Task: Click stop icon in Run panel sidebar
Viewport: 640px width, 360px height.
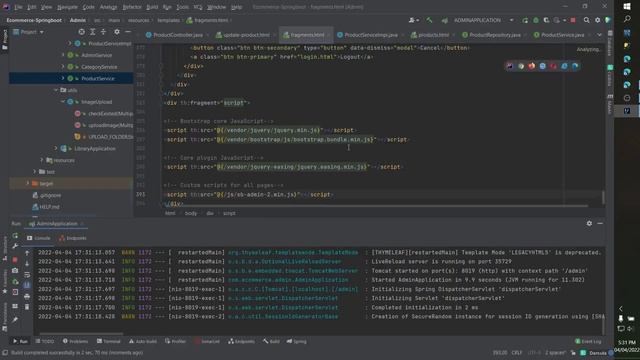Action: pyautogui.click(x=15, y=260)
